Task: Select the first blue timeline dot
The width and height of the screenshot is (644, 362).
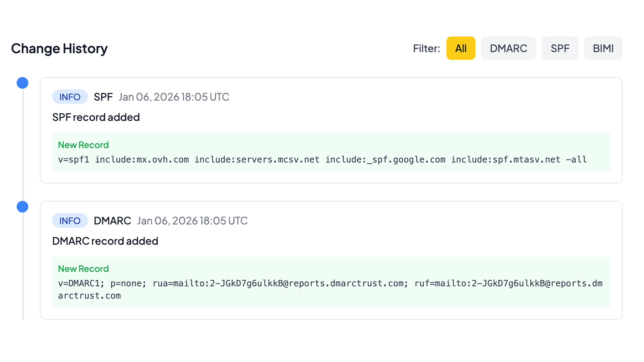Action: [x=22, y=83]
